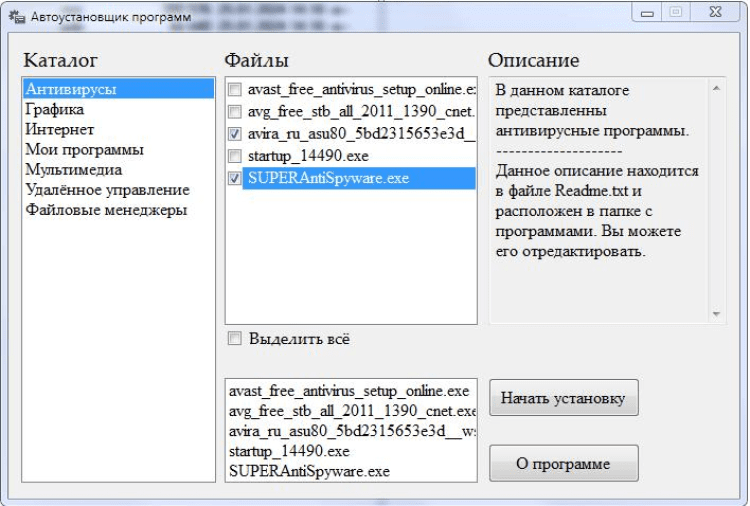The height and width of the screenshot is (506, 750).
Task: Tick the startup_14490.exe checkbox
Action: [234, 156]
